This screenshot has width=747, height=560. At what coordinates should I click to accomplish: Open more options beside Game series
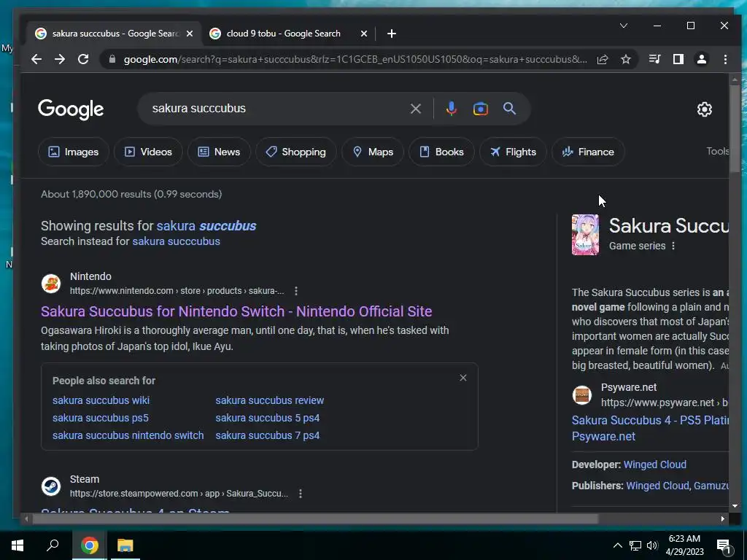(673, 246)
